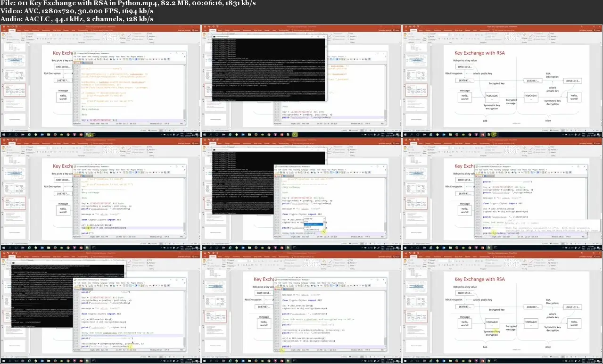This screenshot has height=364, width=603.
Task: Open the Layout dropdown in top-right frame's ribbon
Action: coord(432,34)
